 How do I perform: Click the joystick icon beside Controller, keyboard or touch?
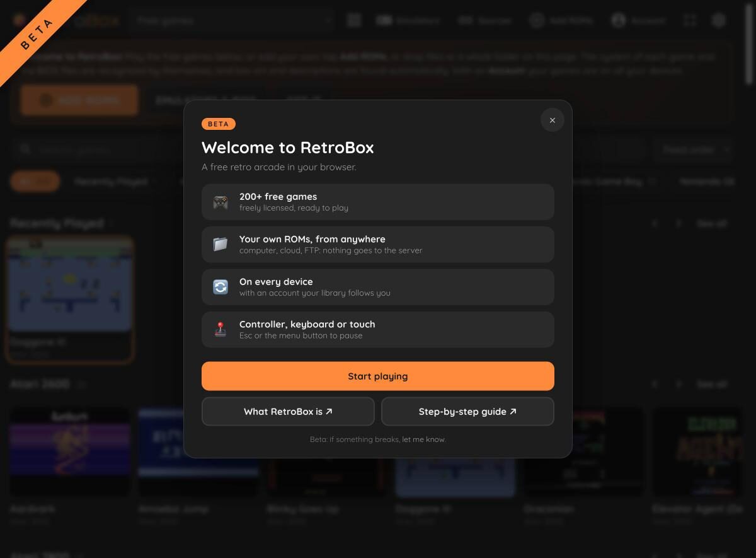tap(220, 329)
